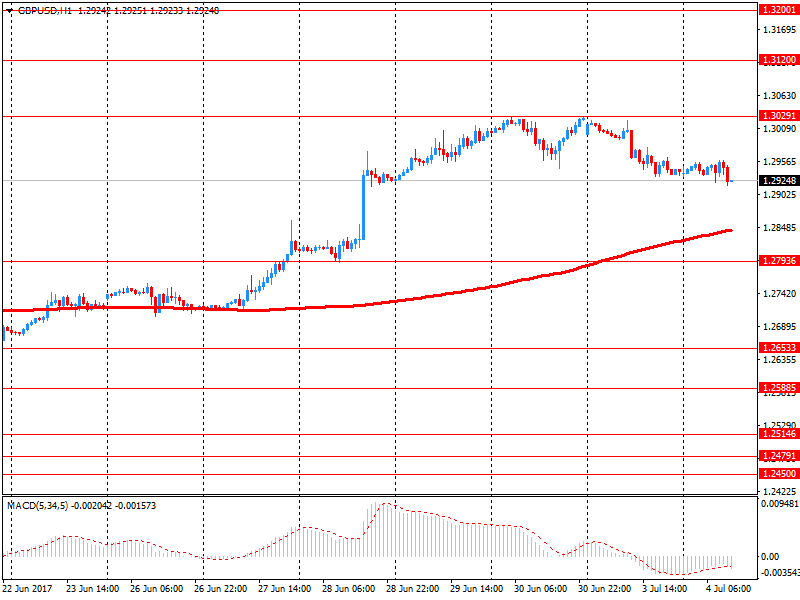Click the 28 Jun 22:00 time label

pyautogui.click(x=412, y=589)
